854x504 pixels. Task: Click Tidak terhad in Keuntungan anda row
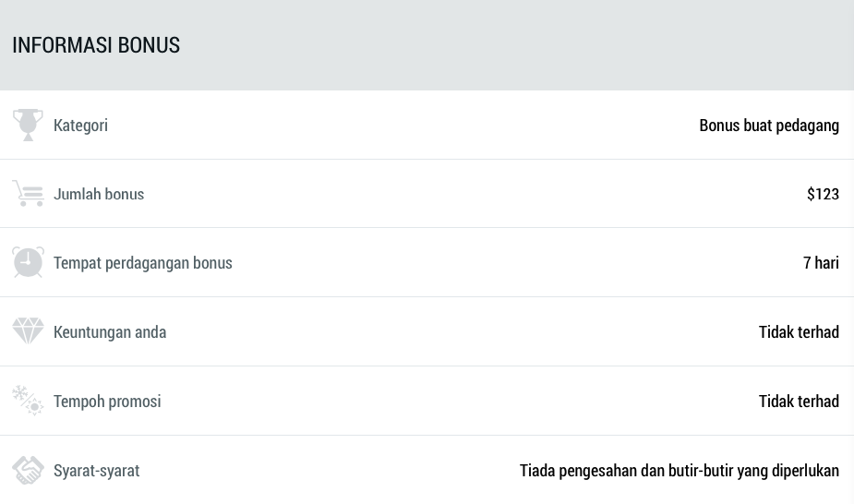point(799,331)
